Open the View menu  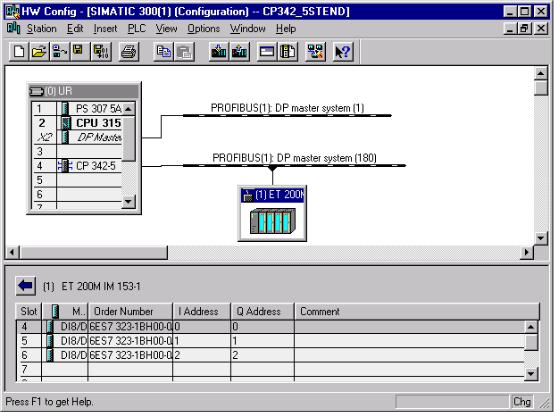pyautogui.click(x=166, y=29)
